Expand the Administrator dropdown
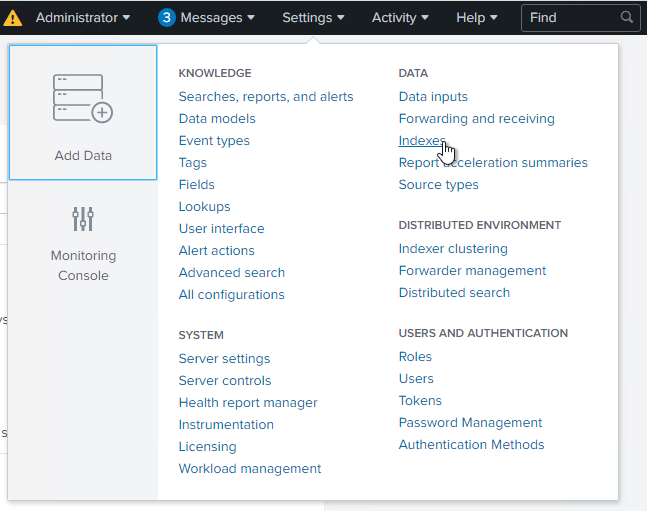Viewport: 647px width, 511px height. click(83, 18)
